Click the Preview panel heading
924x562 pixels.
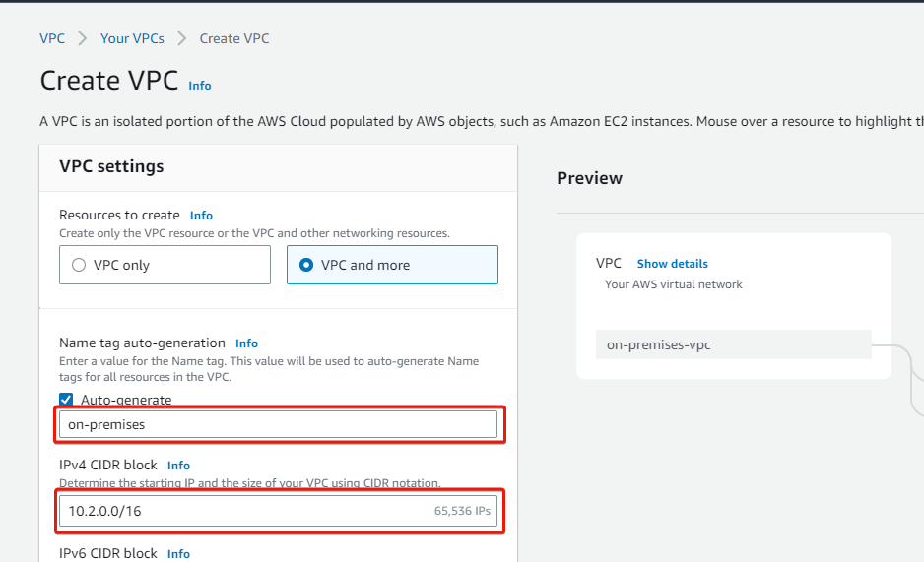(x=589, y=178)
